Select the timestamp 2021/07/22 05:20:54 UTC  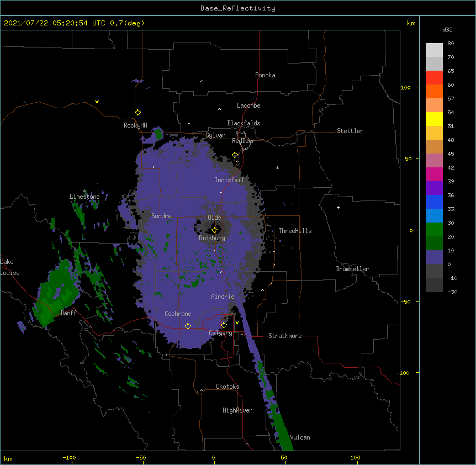point(55,23)
